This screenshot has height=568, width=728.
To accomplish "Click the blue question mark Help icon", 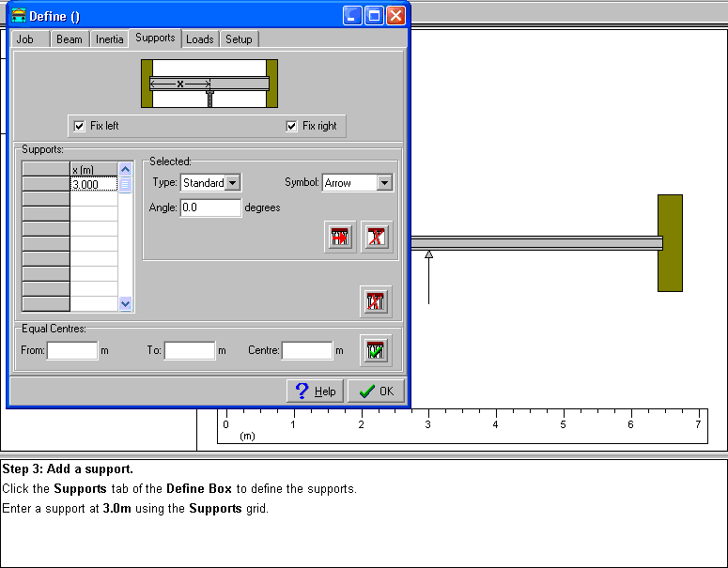I will [x=302, y=391].
